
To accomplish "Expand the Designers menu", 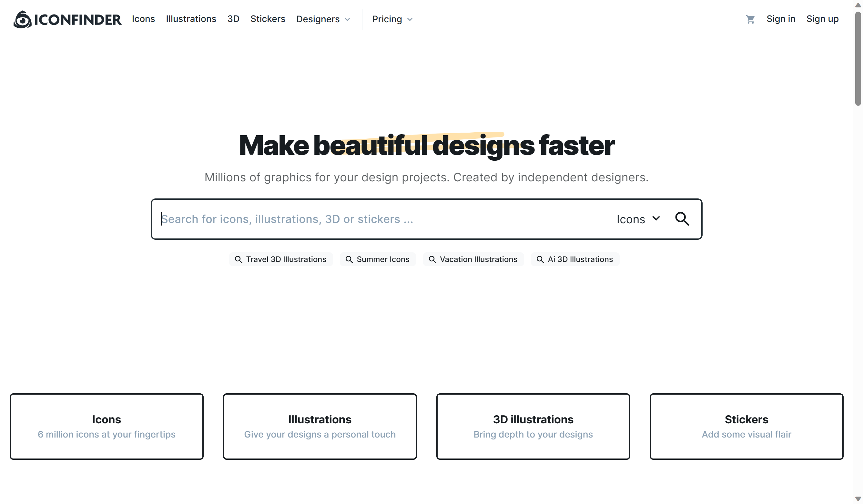I will coord(323,19).
